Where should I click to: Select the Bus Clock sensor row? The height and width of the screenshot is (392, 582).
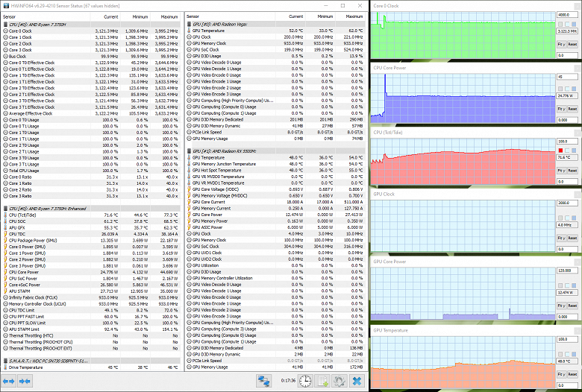(91, 57)
